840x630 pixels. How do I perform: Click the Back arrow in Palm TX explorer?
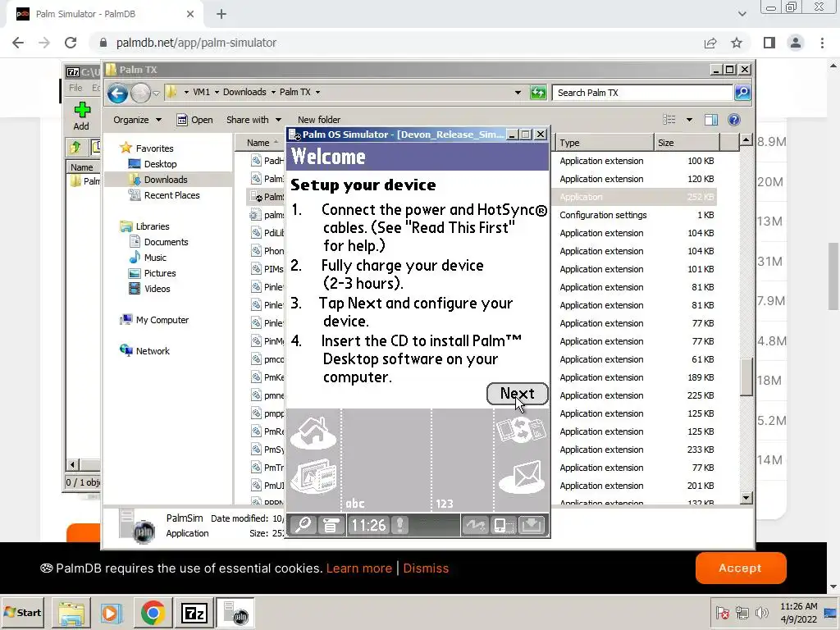click(x=117, y=94)
